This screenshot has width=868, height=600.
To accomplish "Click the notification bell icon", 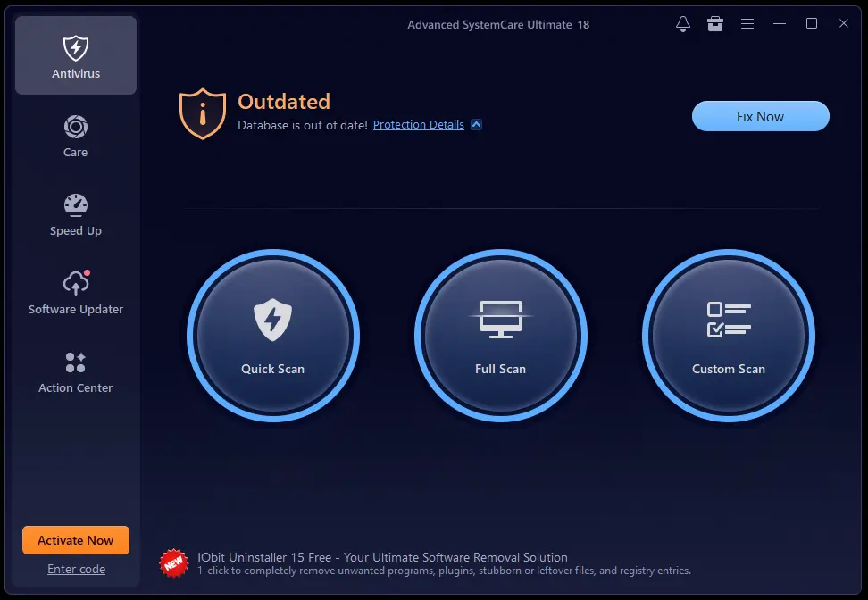I will tap(683, 24).
